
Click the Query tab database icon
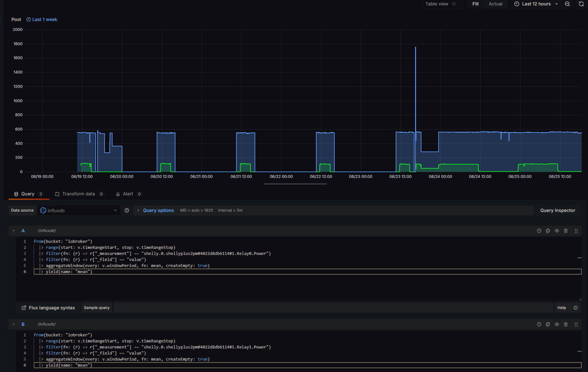pyautogui.click(x=16, y=194)
